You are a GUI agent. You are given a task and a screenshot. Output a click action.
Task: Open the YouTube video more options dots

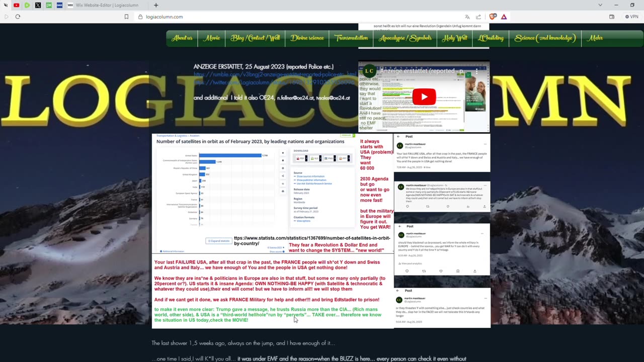(477, 71)
